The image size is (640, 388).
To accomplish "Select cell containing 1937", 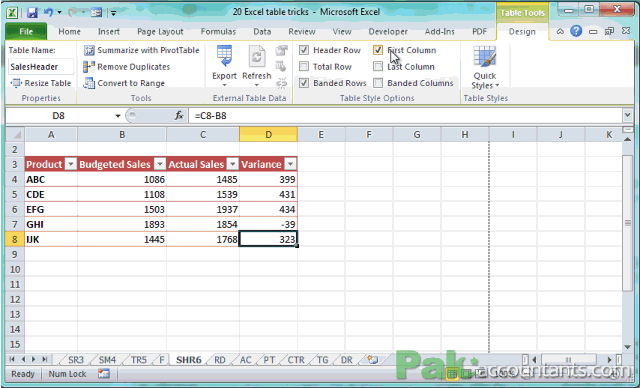I will tap(203, 209).
